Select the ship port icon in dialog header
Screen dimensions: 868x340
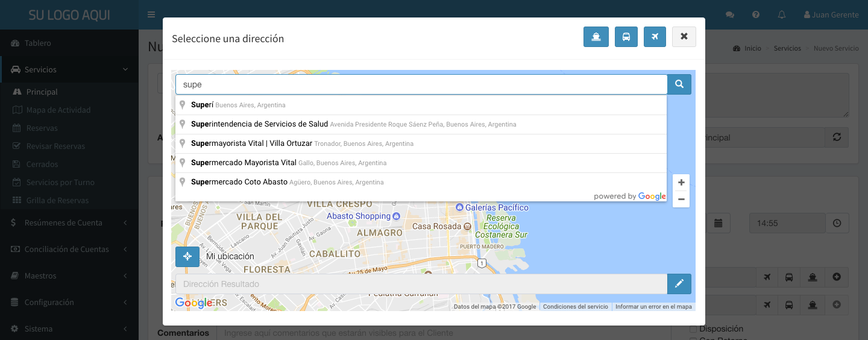[596, 37]
